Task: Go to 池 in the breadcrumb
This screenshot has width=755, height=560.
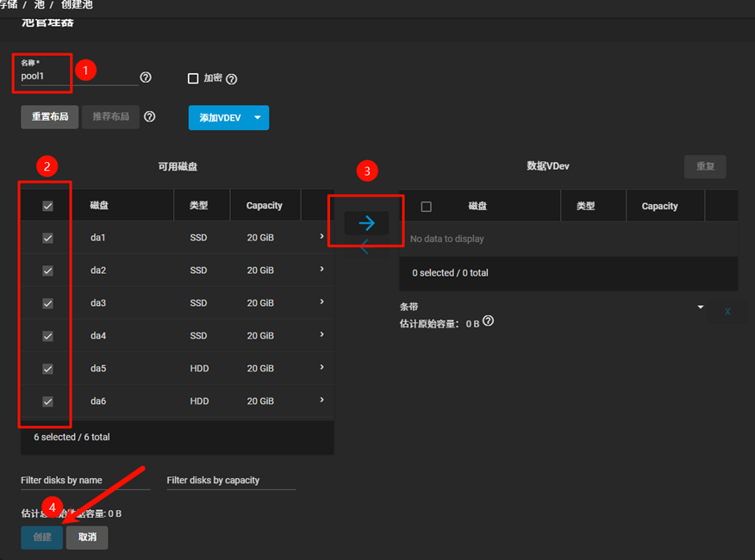Action: (39, 5)
